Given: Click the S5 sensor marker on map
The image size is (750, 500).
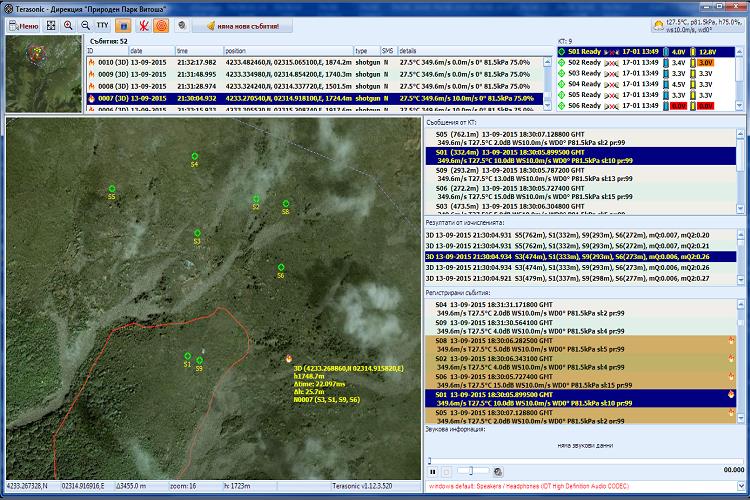Looking at the screenshot, I should coord(111,189).
